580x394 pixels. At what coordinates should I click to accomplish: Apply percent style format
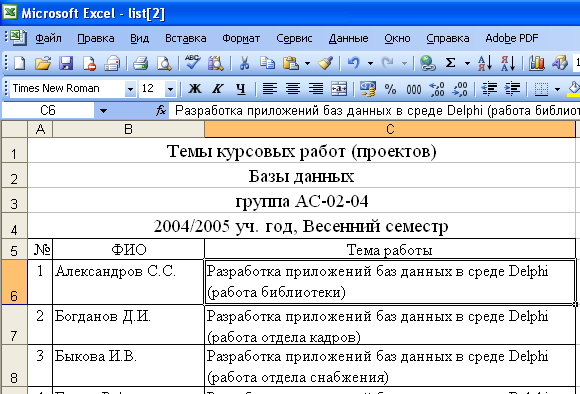390,89
